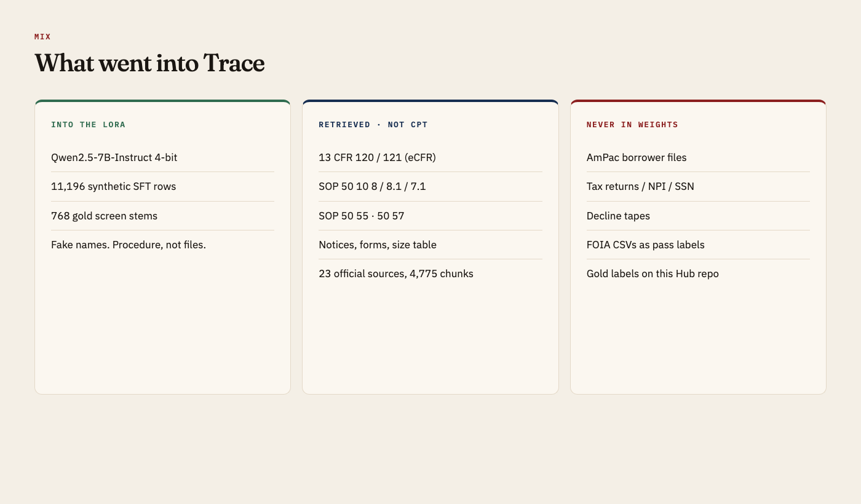The width and height of the screenshot is (861, 504).
Task: Select 'FOIA CSVs as pass labels' row
Action: [x=698, y=245]
